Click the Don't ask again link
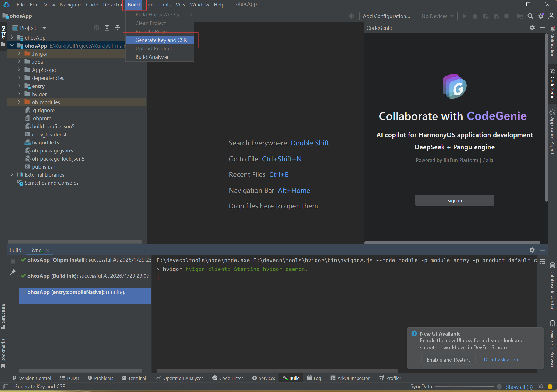557x392 pixels. click(x=501, y=360)
